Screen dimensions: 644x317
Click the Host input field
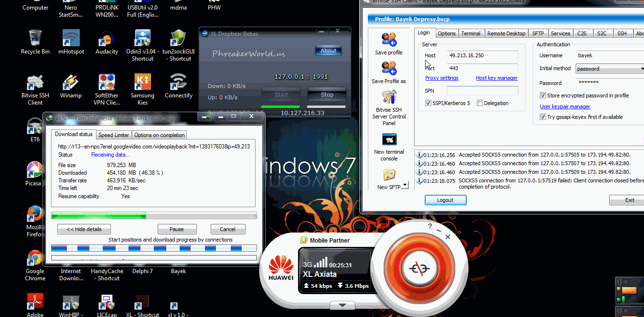coord(483,55)
